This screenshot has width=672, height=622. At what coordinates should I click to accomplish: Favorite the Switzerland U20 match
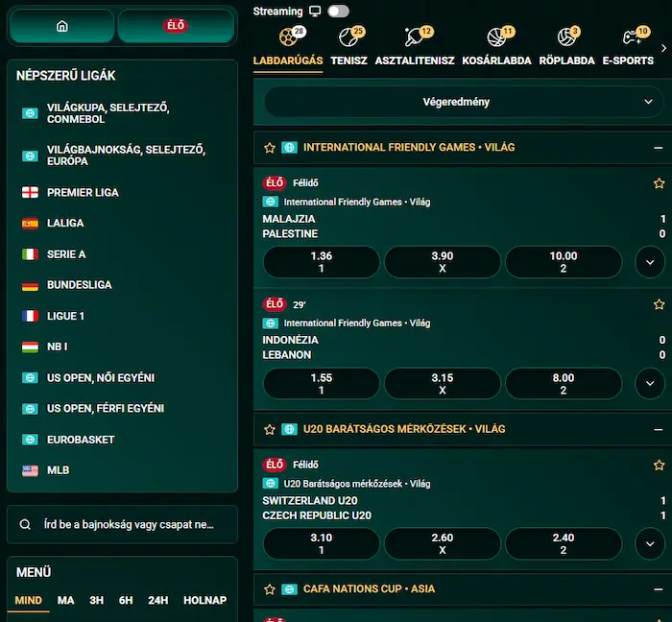click(660, 465)
